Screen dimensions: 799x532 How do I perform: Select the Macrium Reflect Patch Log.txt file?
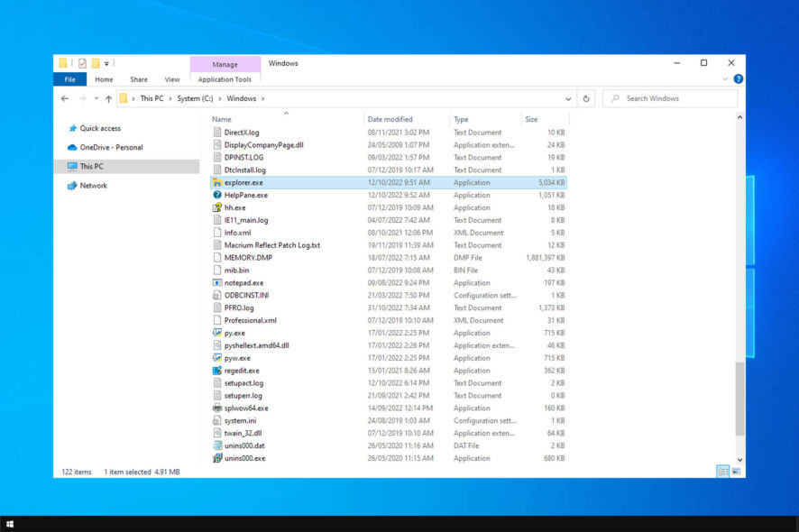pyautogui.click(x=272, y=245)
